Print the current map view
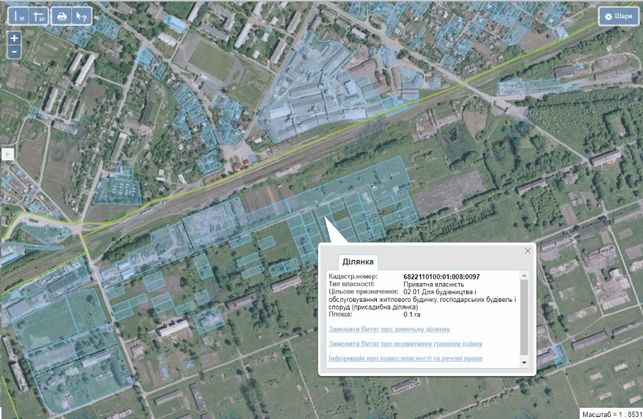The height and width of the screenshot is (419, 643). click(62, 16)
